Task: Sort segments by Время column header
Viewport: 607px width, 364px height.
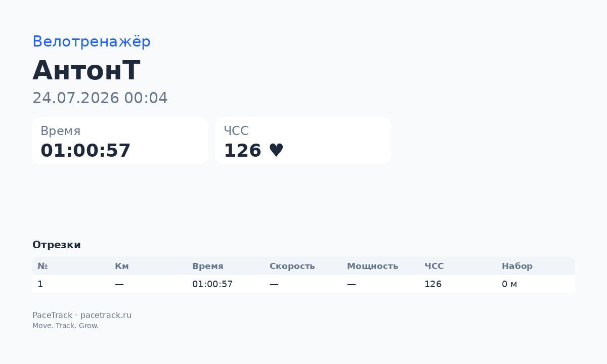Action: [x=208, y=266]
